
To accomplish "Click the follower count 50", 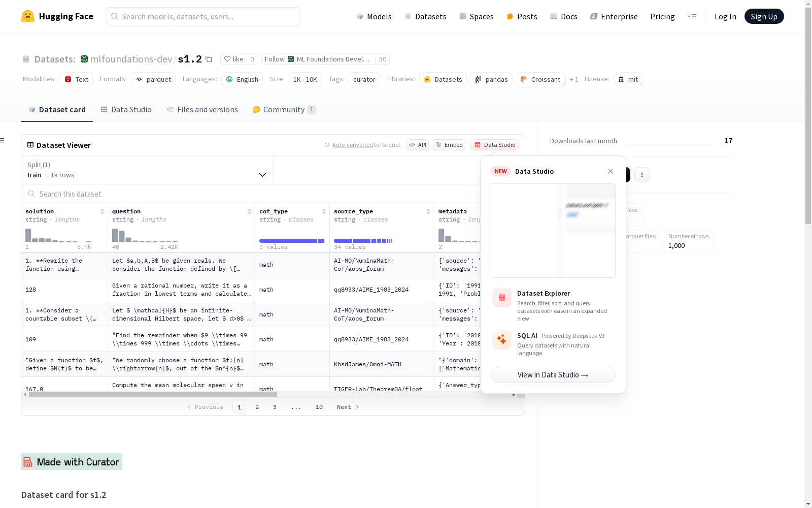I will 383,59.
